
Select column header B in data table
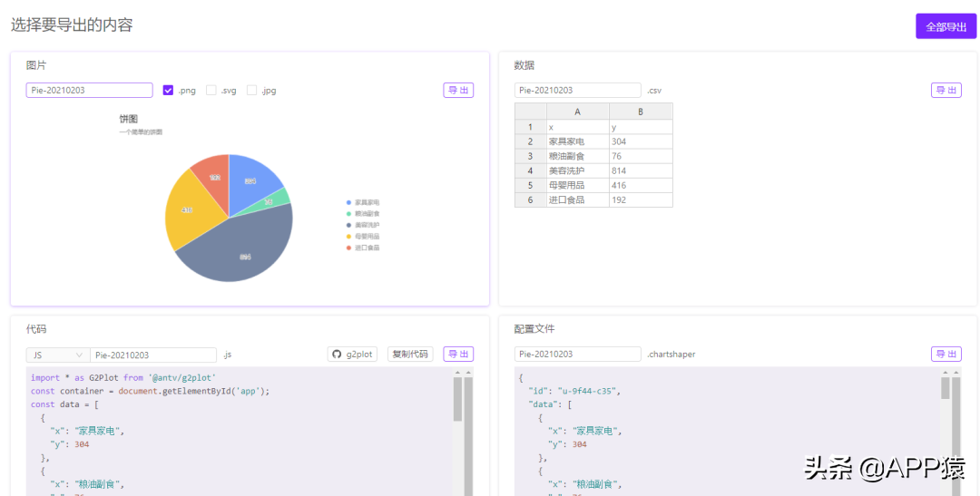tap(641, 112)
